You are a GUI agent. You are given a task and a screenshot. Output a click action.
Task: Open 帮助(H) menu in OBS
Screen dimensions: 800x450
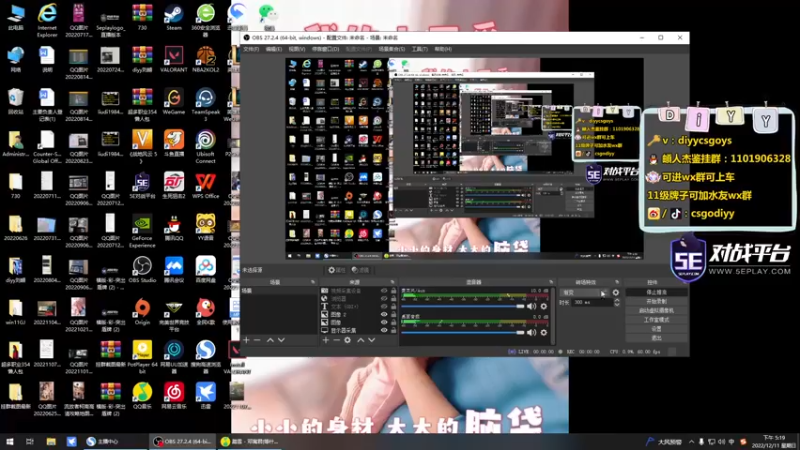click(x=443, y=49)
